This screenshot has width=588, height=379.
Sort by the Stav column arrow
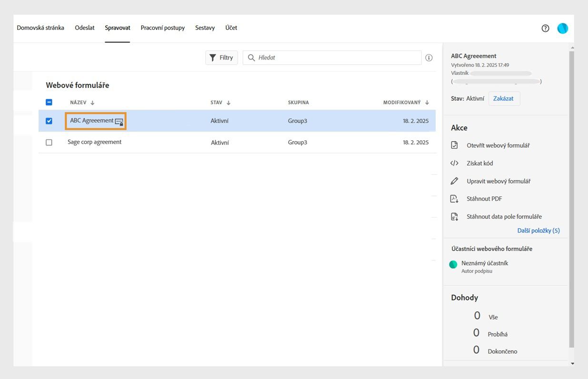click(x=229, y=103)
